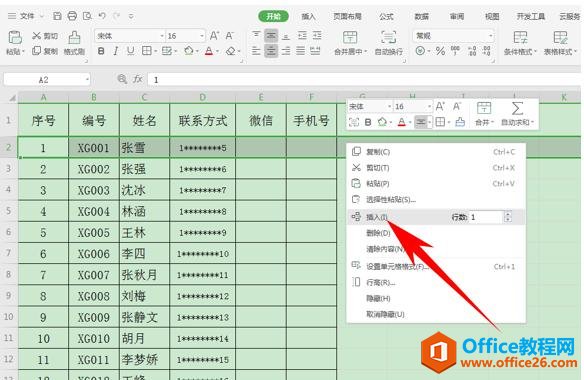This screenshot has width=584, height=380.
Task: Click the percent style icon
Action: (x=440, y=51)
